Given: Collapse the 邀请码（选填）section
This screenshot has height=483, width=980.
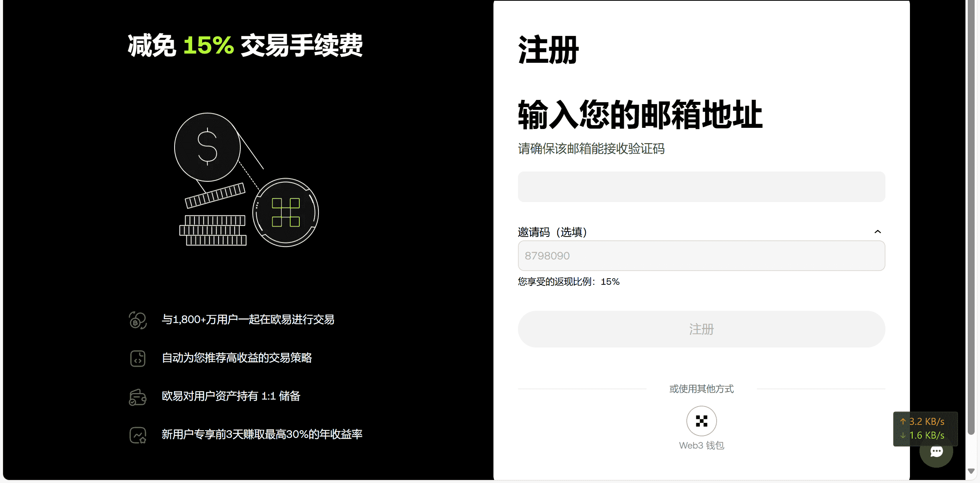Looking at the screenshot, I should click(x=878, y=232).
